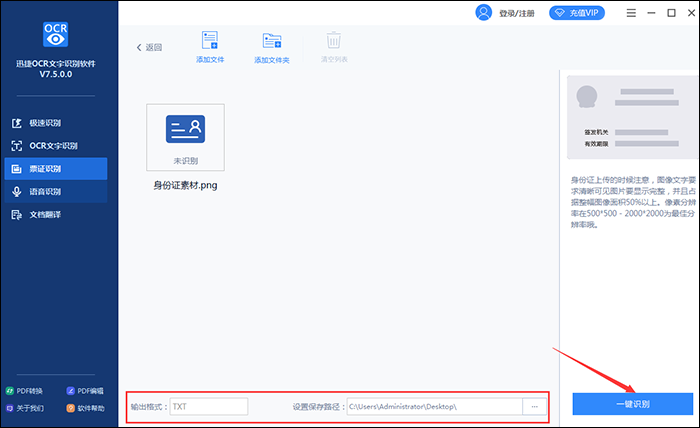
Task: Open 语音识别 in the sidebar
Action: coord(56,191)
